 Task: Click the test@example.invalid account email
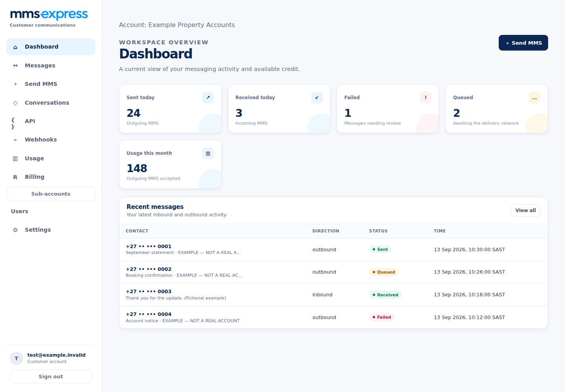point(56,355)
